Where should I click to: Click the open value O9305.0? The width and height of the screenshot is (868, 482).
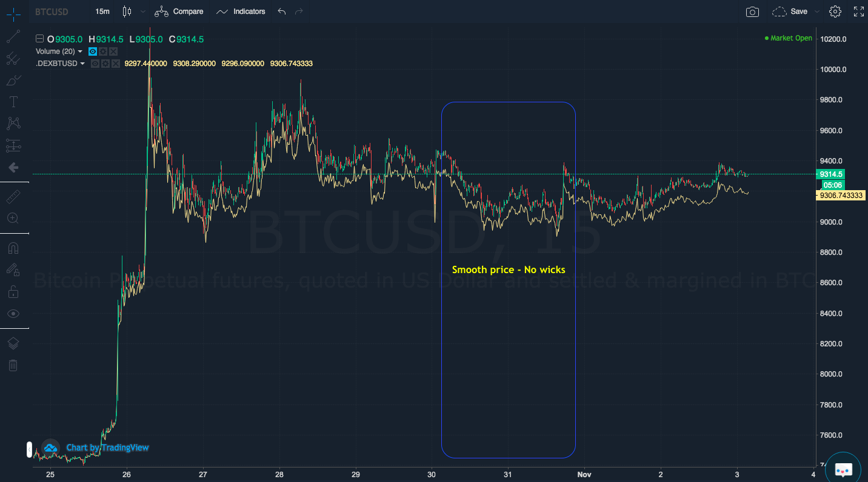coord(64,39)
